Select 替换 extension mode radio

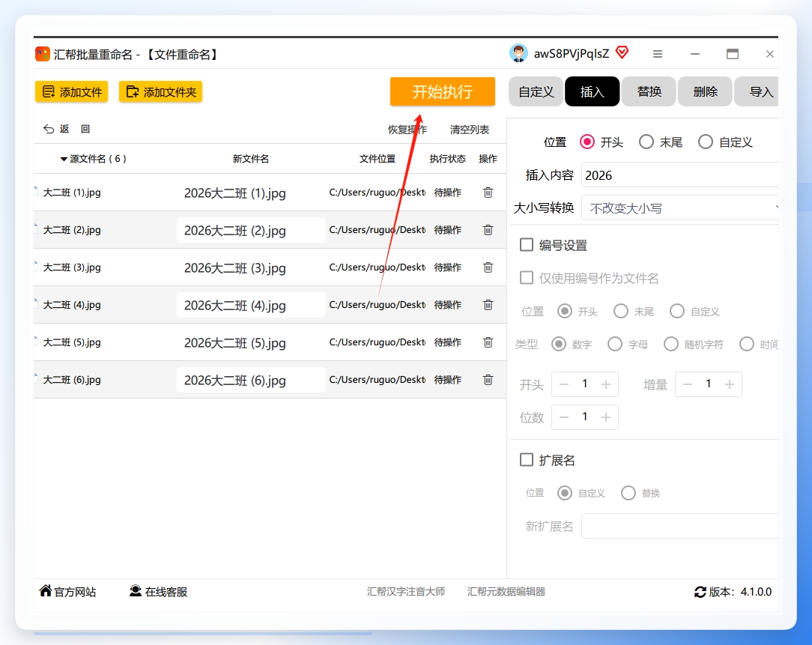point(628,493)
